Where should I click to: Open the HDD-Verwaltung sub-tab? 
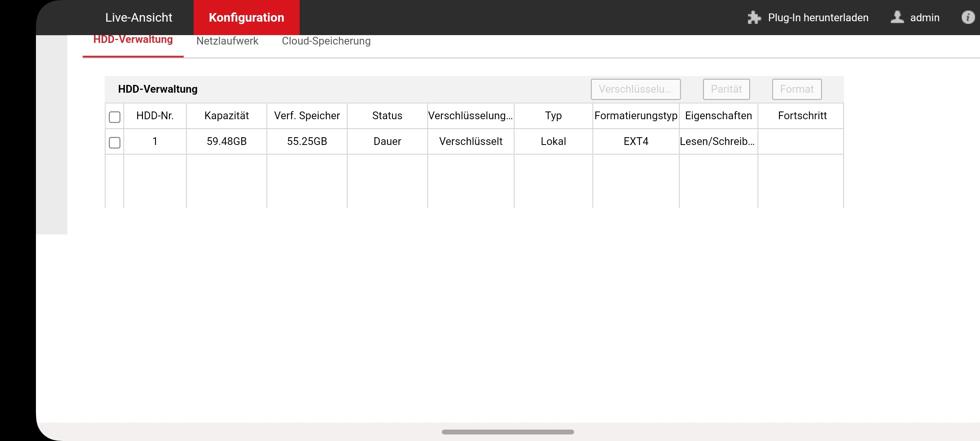[x=133, y=40]
